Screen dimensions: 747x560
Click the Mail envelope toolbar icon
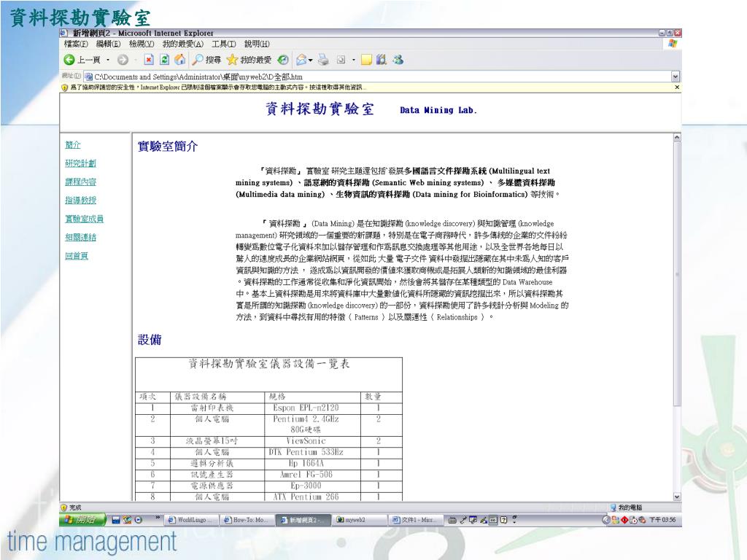(301, 60)
